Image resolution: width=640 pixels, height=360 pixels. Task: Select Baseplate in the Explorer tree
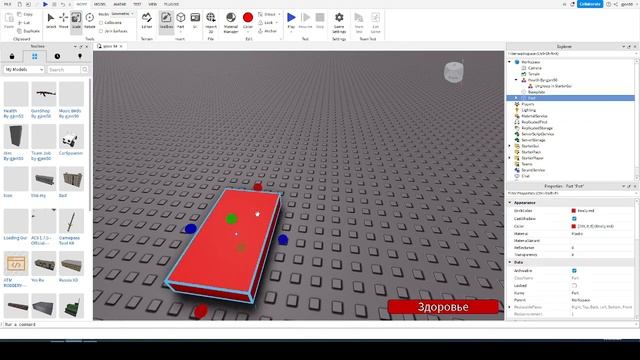[x=536, y=92]
